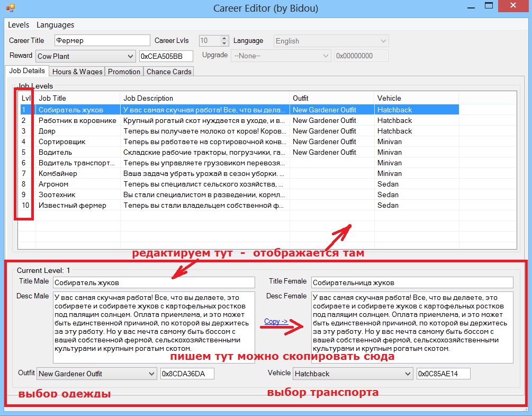This screenshot has width=532, height=416.
Task: Select the level 3 row Дояр
Action: (x=47, y=131)
